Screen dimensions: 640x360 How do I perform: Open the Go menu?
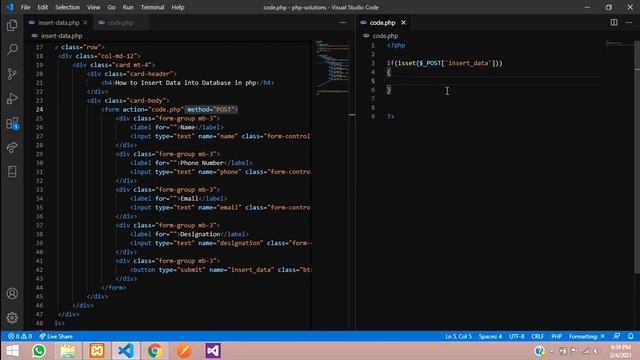tap(111, 7)
